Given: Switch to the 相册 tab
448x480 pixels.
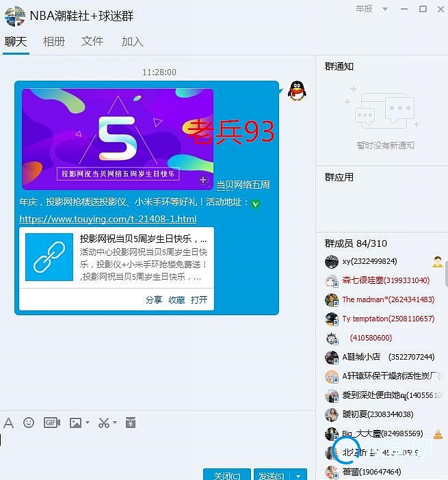Looking at the screenshot, I should point(54,41).
